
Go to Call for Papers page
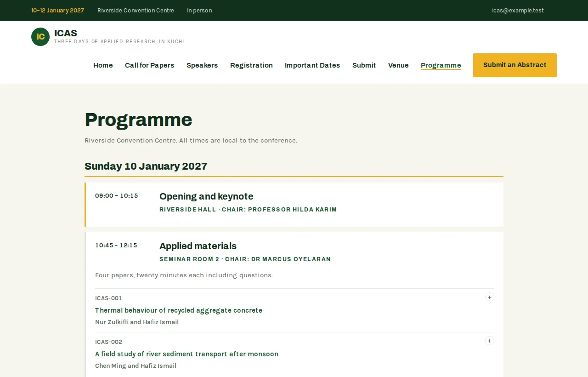(149, 65)
